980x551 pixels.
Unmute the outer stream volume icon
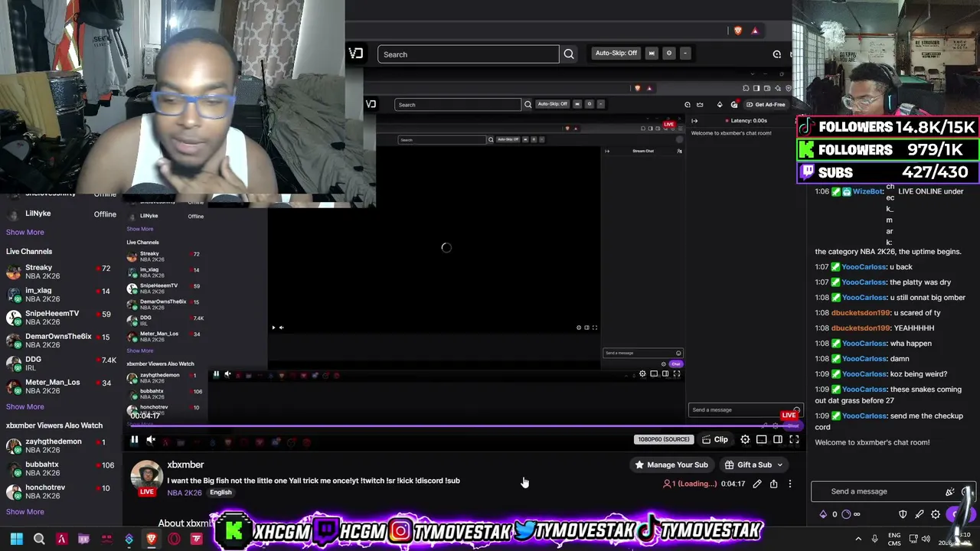(x=151, y=440)
